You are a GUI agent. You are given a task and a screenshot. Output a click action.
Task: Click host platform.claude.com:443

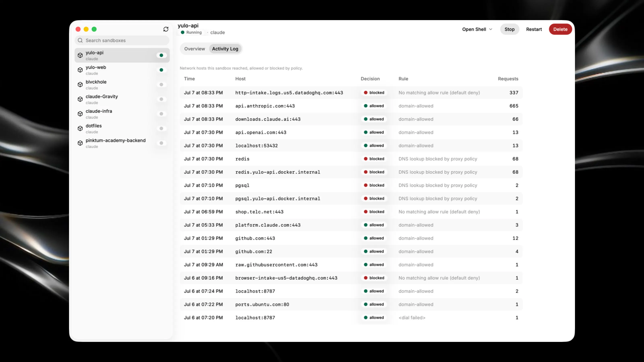coord(268,225)
